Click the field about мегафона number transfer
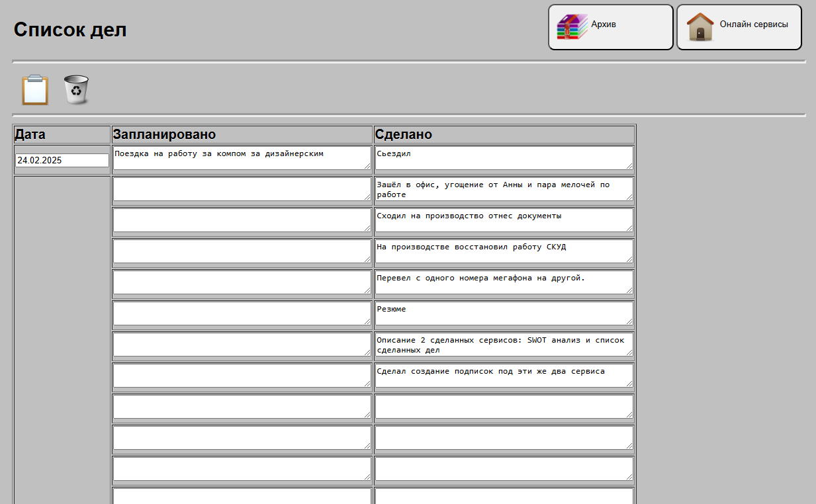This screenshot has height=504, width=816. (x=503, y=282)
